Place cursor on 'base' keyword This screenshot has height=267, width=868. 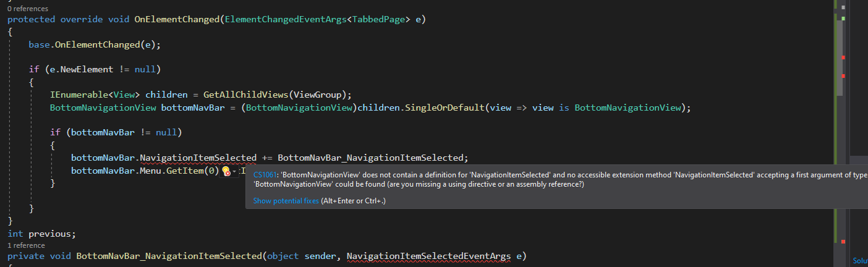pos(39,44)
